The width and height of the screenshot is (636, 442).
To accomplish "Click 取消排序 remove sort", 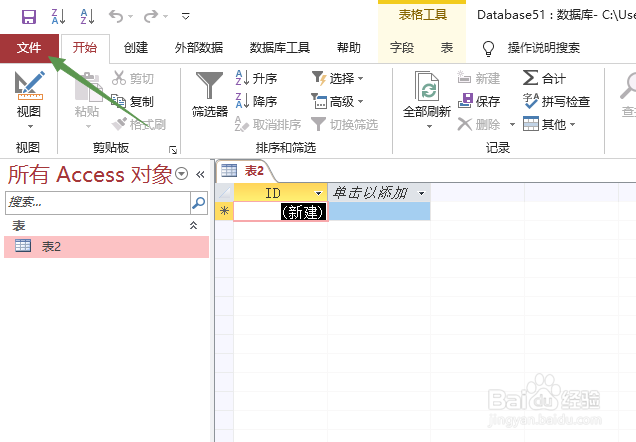I will 268,124.
